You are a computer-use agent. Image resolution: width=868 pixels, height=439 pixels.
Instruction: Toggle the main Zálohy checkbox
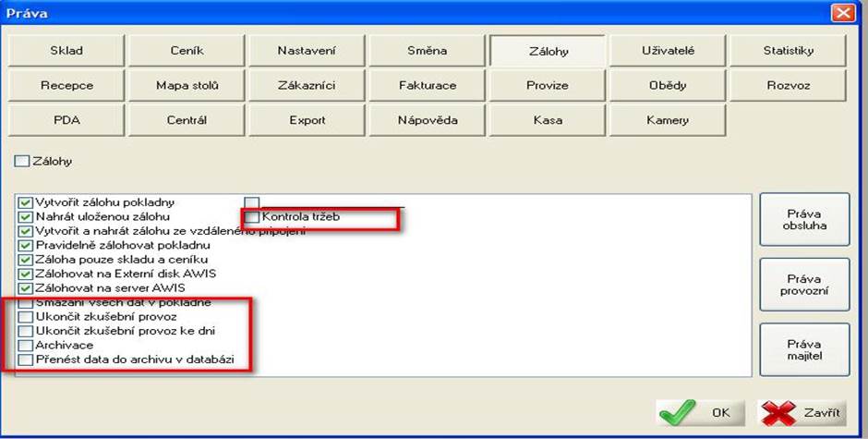tap(21, 162)
